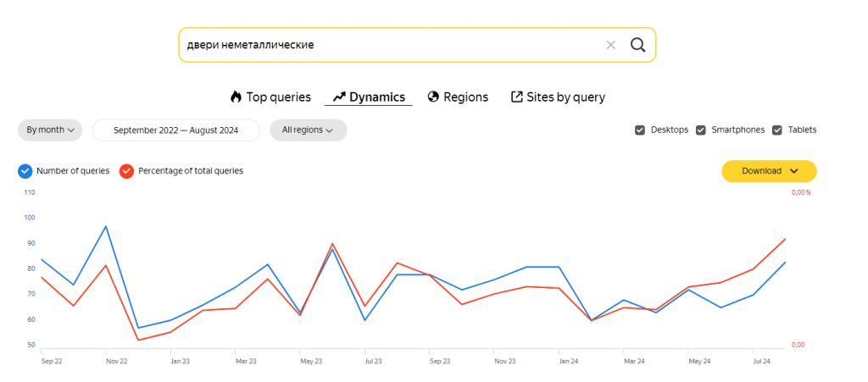Click the Percentage of total queries legend label
Image resolution: width=868 pixels, height=382 pixels.
point(191,171)
